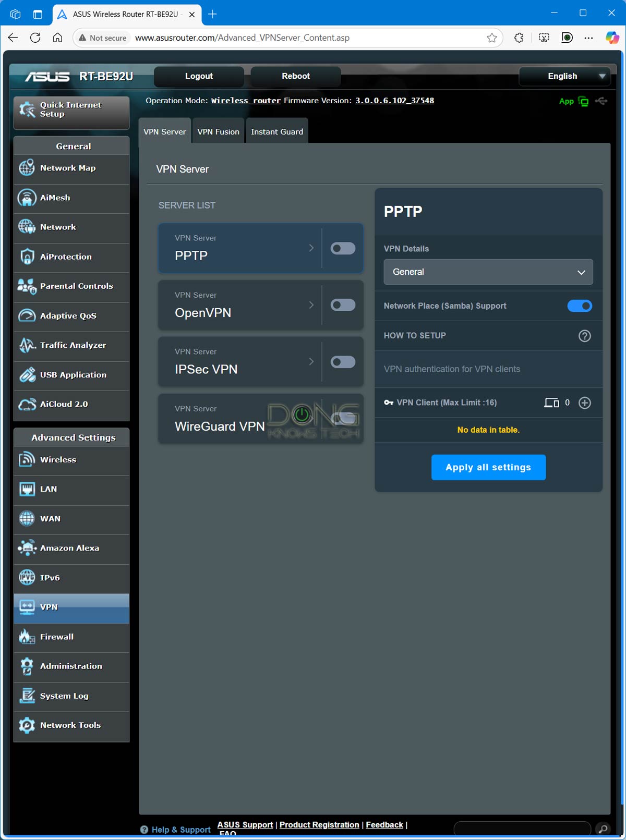
Task: Open Firewall settings page
Action: point(71,637)
